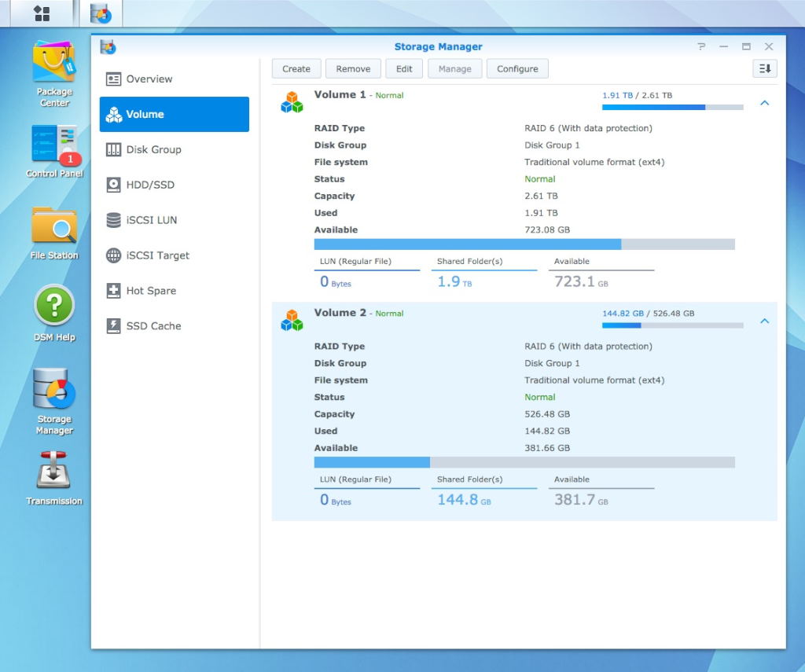Click Volume 1 header usage bar

click(x=673, y=108)
